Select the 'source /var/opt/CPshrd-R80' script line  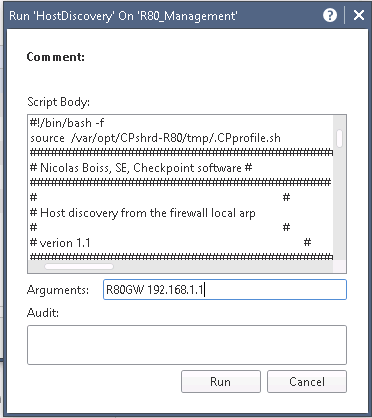coord(155,138)
